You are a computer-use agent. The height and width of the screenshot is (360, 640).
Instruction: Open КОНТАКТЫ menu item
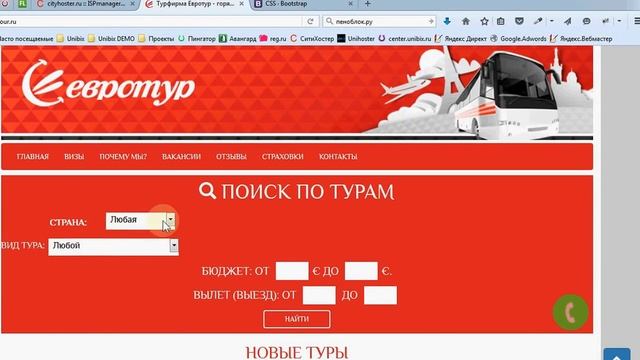(338, 157)
